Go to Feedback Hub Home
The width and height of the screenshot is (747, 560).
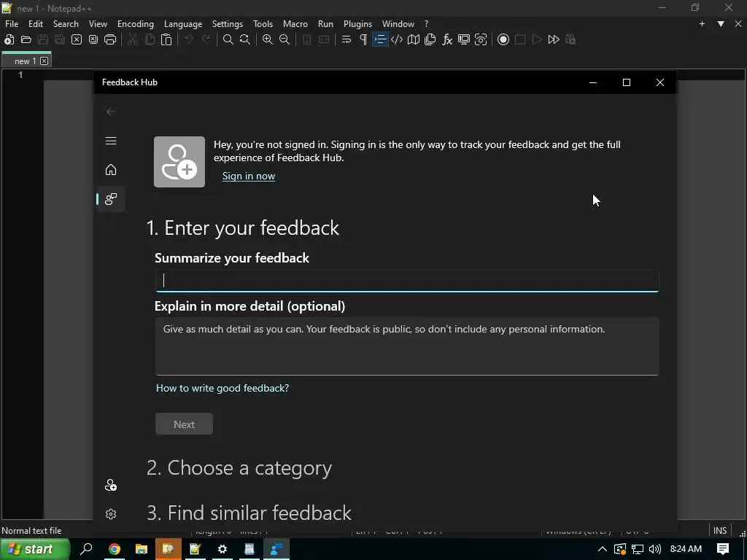pyautogui.click(x=111, y=170)
